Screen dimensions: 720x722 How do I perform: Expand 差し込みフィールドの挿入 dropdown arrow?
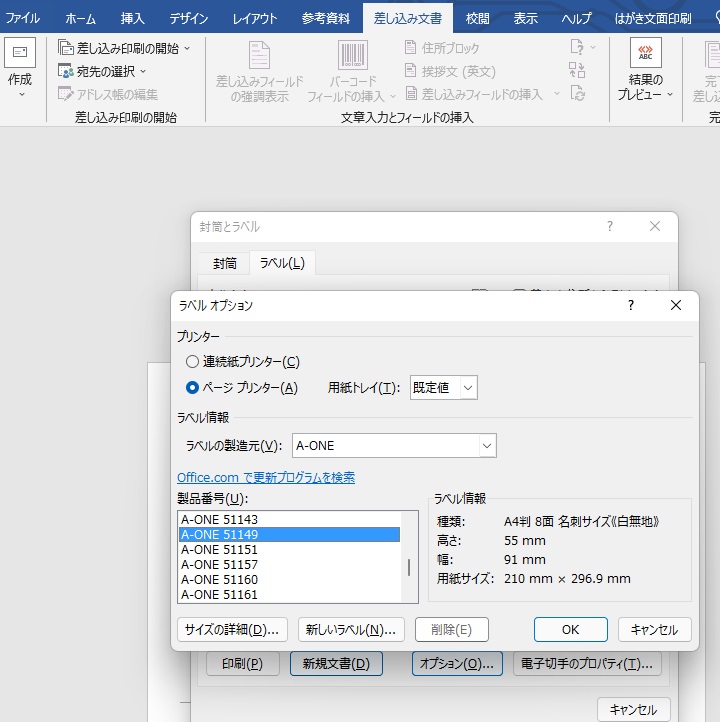click(557, 94)
